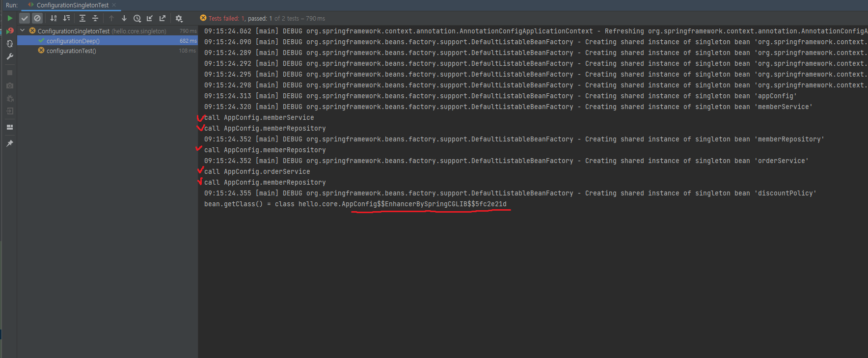868x358 pixels.
Task: Export test results
Action: tap(163, 18)
